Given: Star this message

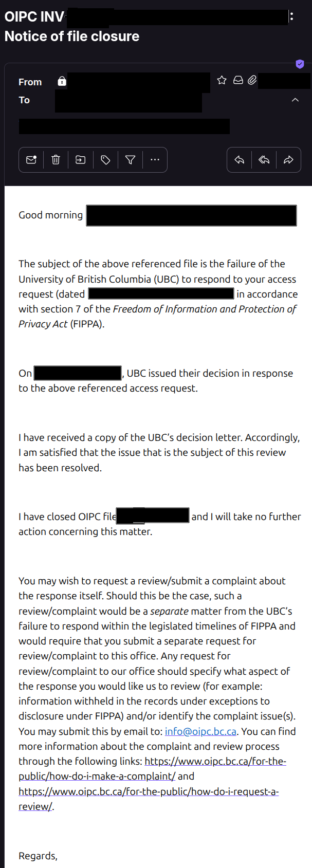Looking at the screenshot, I should (x=222, y=80).
